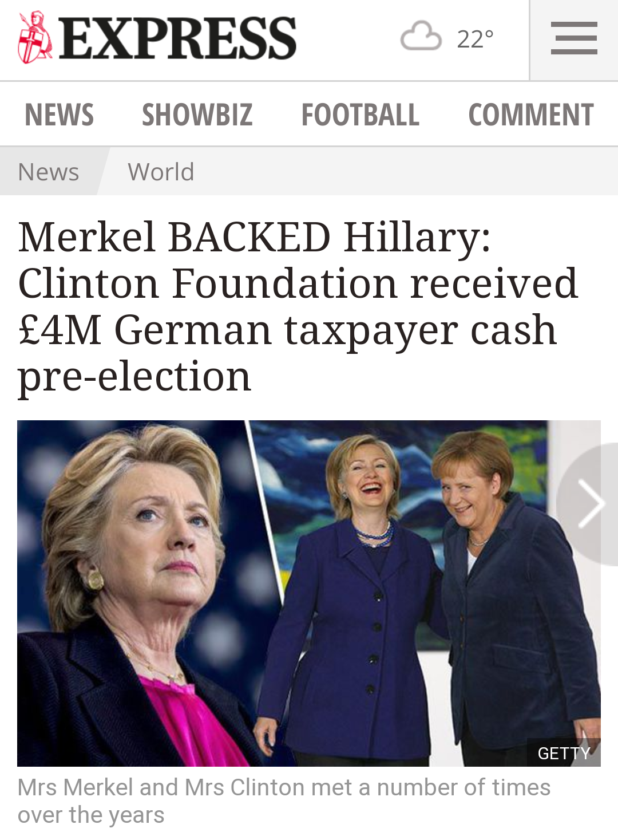618x840 pixels.
Task: Tap the GETTY credit label
Action: coord(564,753)
